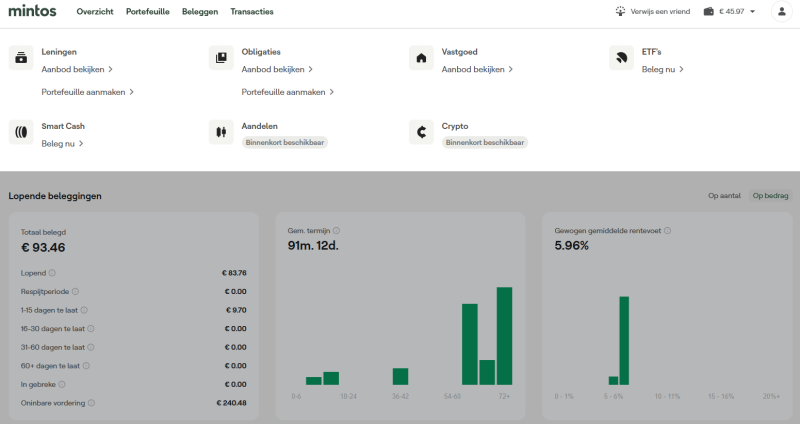Open the user profile icon
Viewport: 800px width, 424px height.
(x=780, y=12)
